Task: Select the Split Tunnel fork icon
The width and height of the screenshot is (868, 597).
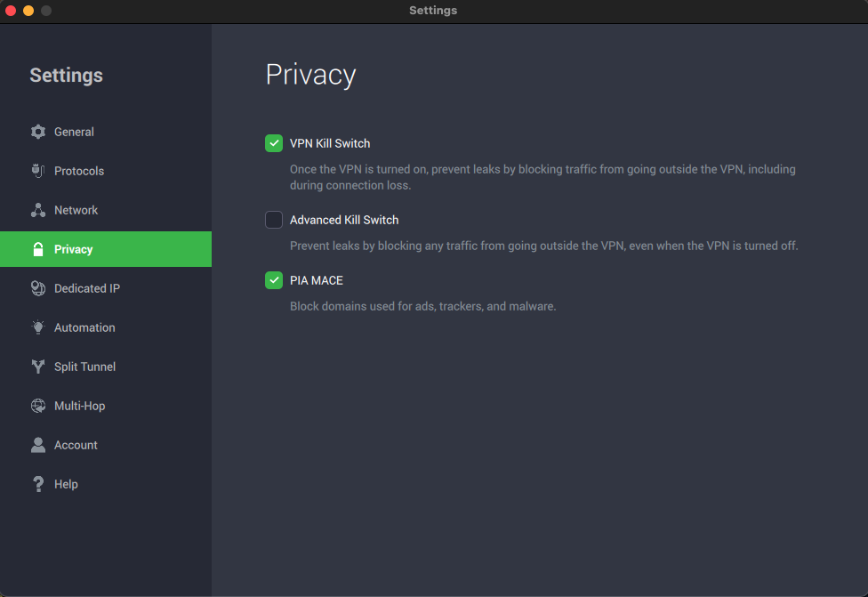Action: 38,367
